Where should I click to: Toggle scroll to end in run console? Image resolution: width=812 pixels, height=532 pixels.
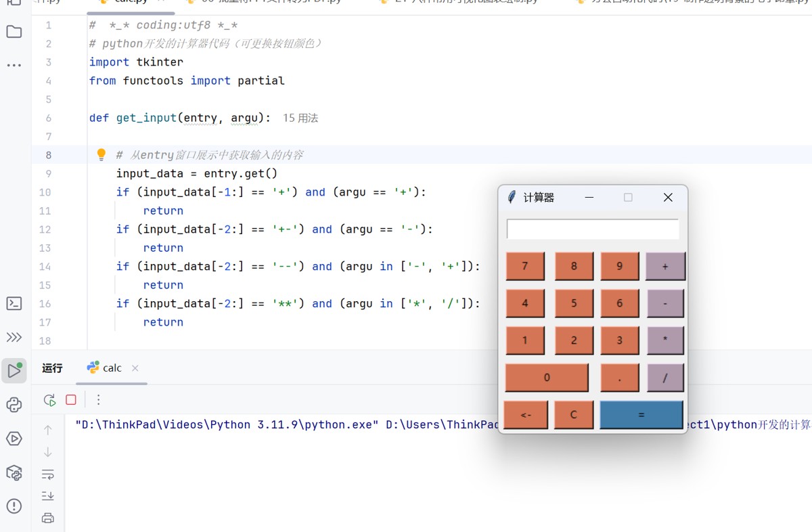point(48,496)
